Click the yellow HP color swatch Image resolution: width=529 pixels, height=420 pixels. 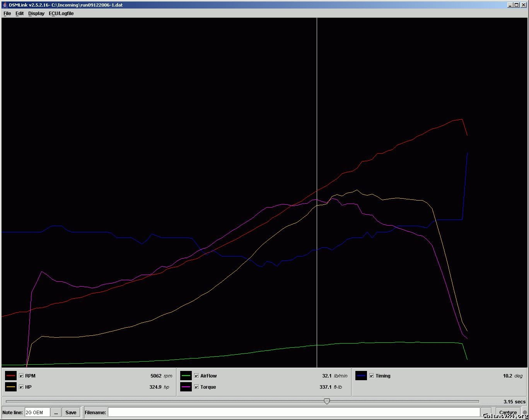[x=11, y=387]
